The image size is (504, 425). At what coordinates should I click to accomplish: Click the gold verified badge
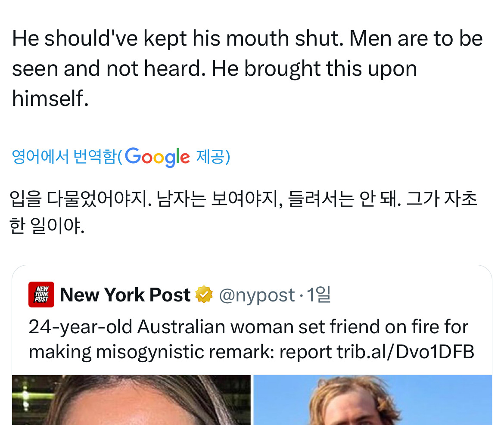coord(204,295)
